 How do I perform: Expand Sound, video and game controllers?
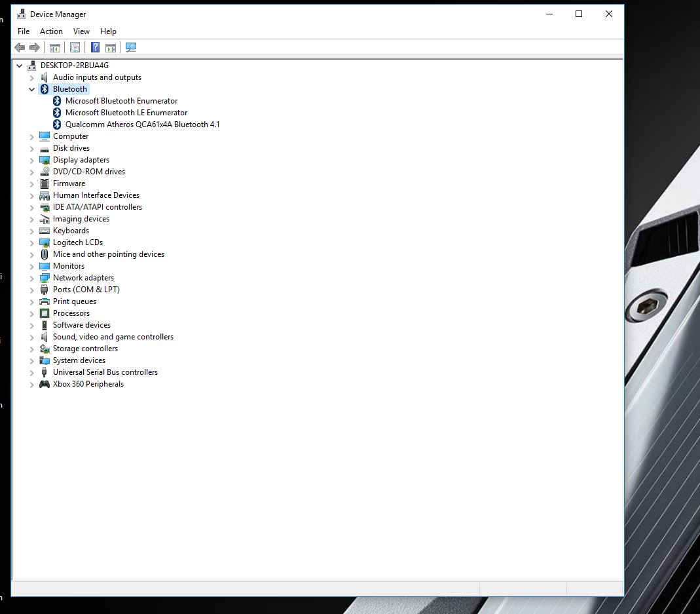click(x=31, y=337)
